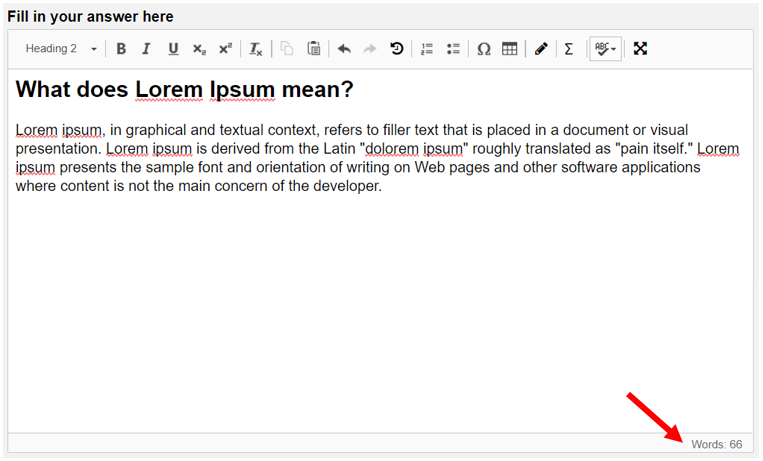The height and width of the screenshot is (461, 763).
Task: Insert a table
Action: [509, 49]
